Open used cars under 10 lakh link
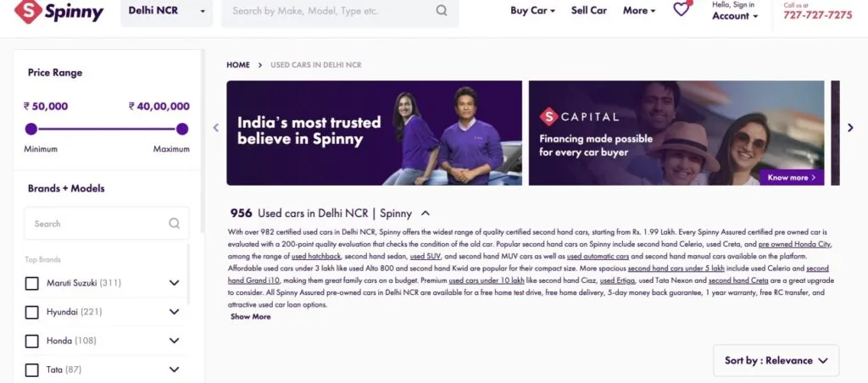 (x=487, y=280)
